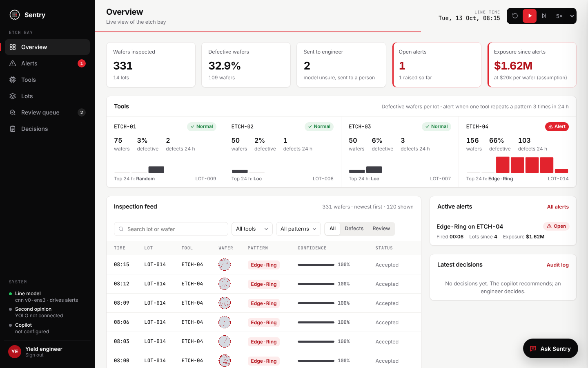The width and height of the screenshot is (588, 368).
Task: Click the Lots layers icon in sidebar
Action: pyautogui.click(x=13, y=96)
